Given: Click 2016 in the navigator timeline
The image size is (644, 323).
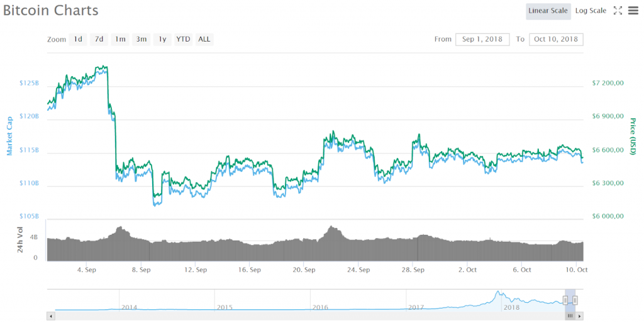Looking at the screenshot, I should tap(320, 307).
